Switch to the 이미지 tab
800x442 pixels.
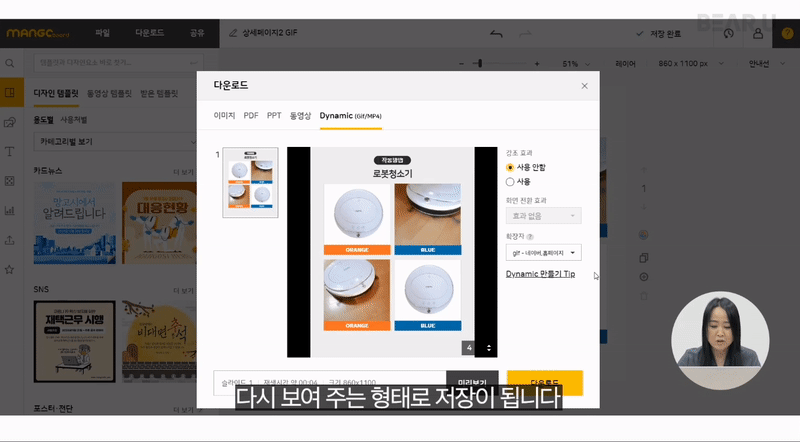[x=224, y=116]
